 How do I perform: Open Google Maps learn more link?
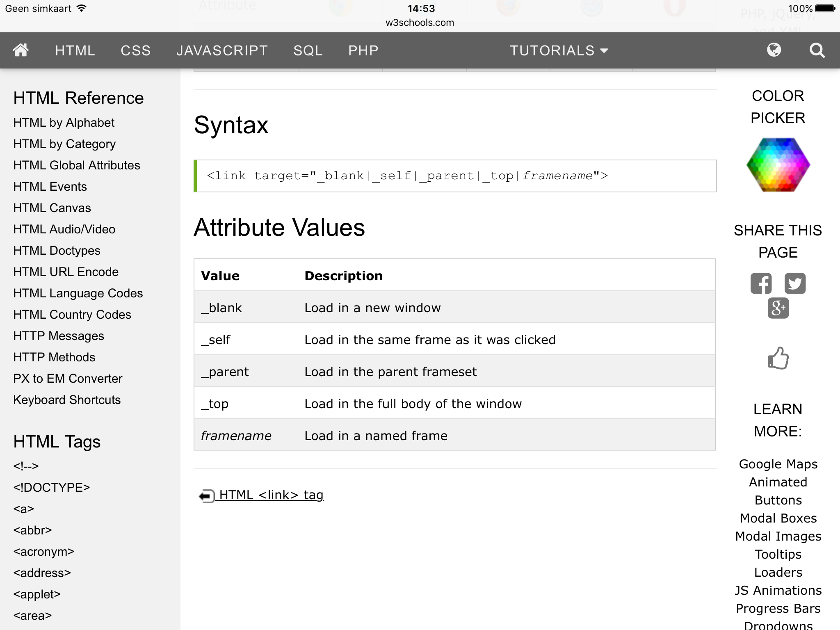click(x=778, y=464)
